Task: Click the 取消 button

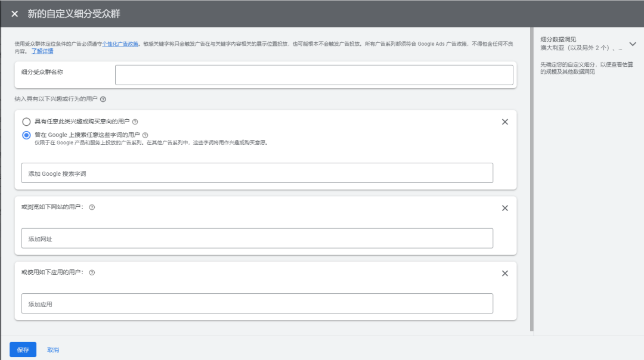Action: [53, 350]
